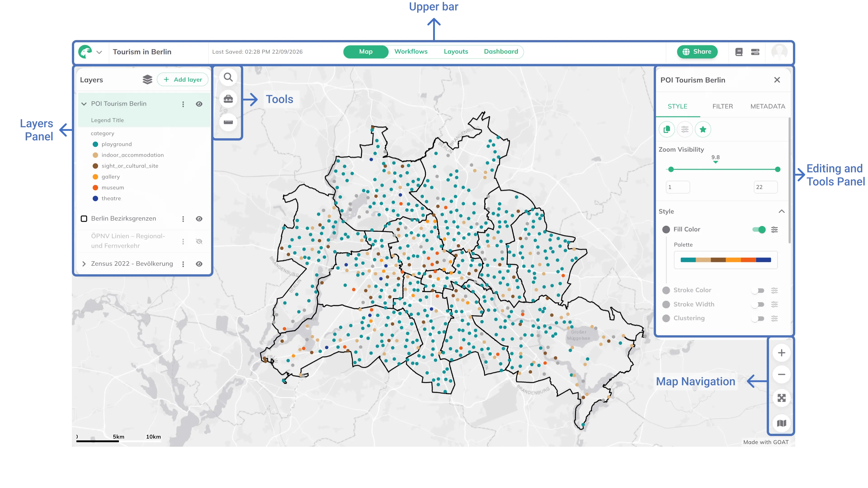This screenshot has height=488, width=868.
Task: Open the fill color palette swatch
Action: tap(725, 260)
